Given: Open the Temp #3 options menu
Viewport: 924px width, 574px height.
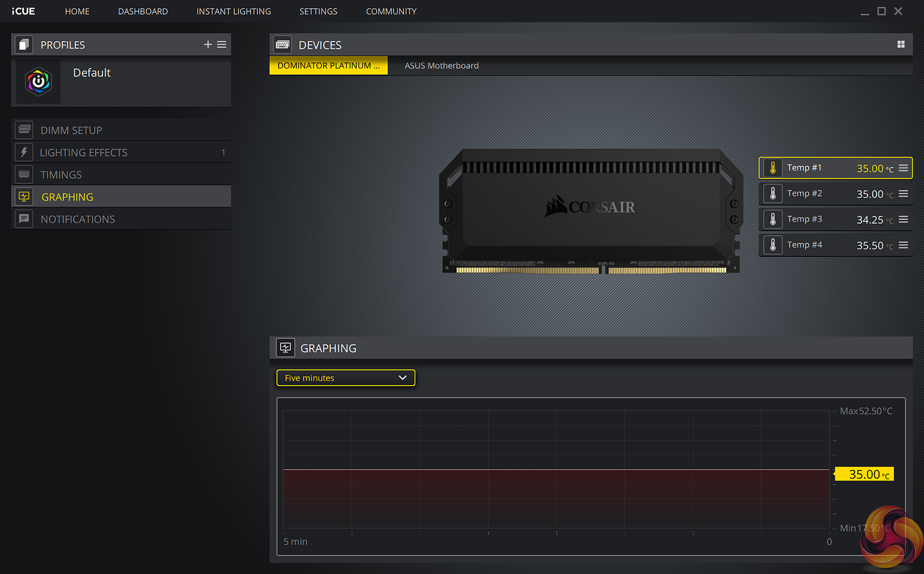Looking at the screenshot, I should [903, 219].
